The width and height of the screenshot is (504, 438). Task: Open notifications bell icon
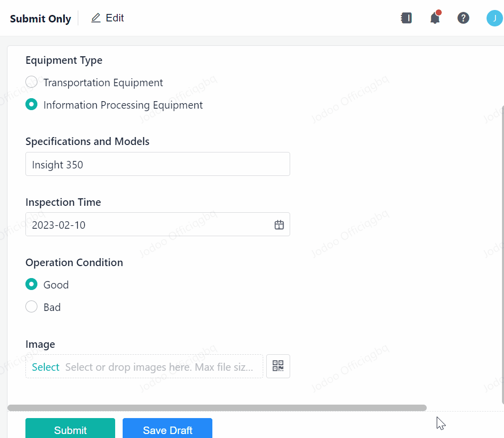coord(435,18)
